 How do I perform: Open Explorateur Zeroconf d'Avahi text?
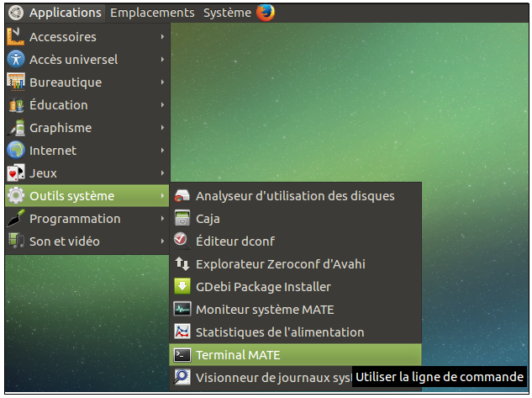(281, 264)
